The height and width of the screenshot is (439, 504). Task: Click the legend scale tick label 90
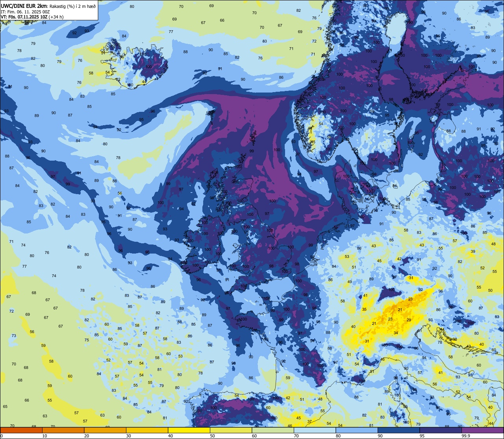click(380, 436)
